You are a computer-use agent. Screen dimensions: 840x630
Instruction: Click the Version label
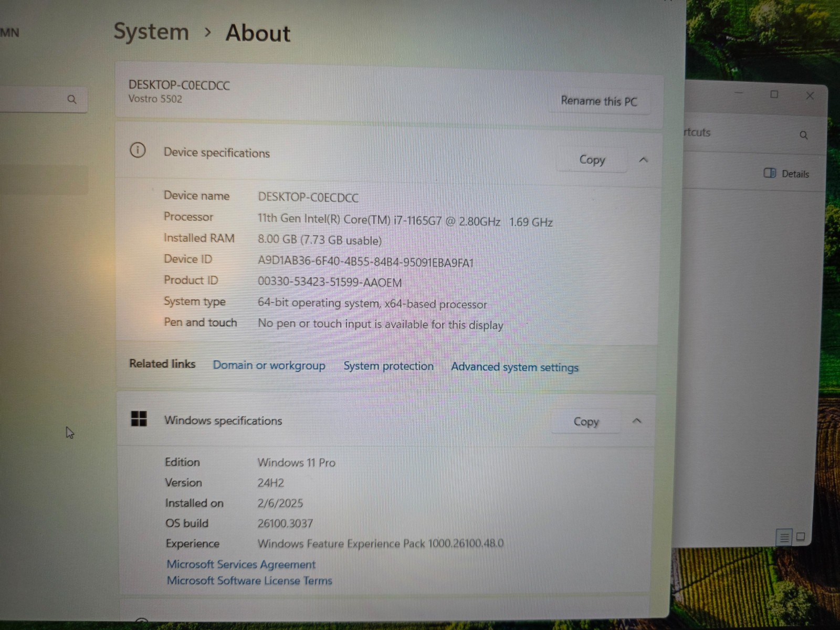(183, 482)
